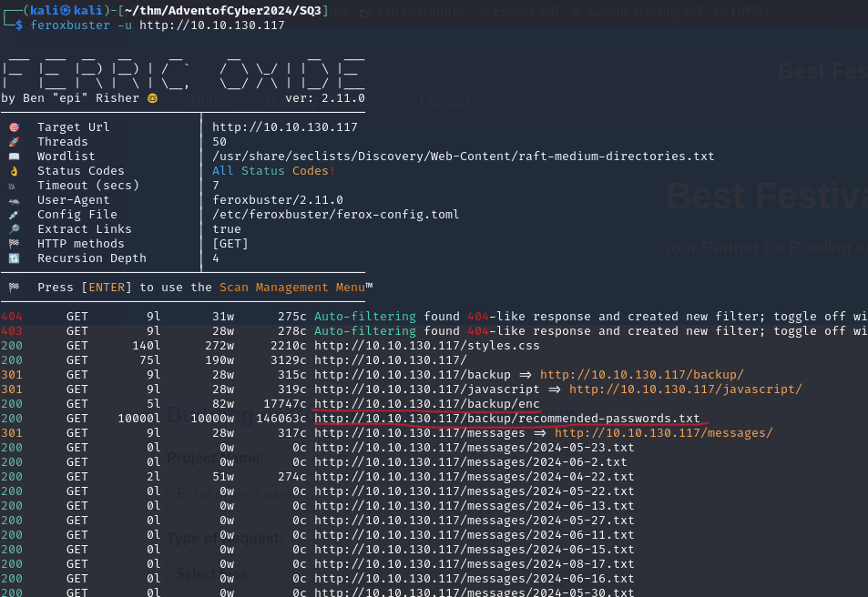
Task: Click the icon beside User-Agent
Action: click(x=14, y=200)
